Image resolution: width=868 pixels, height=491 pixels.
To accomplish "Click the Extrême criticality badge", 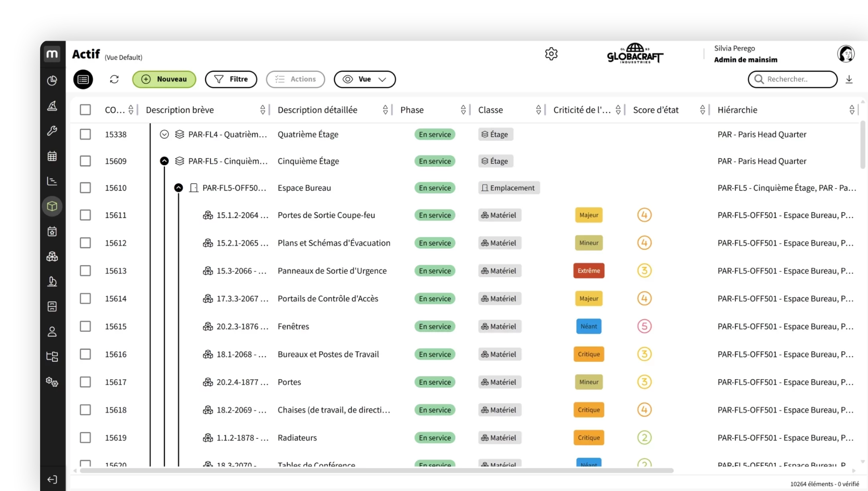I will point(589,271).
